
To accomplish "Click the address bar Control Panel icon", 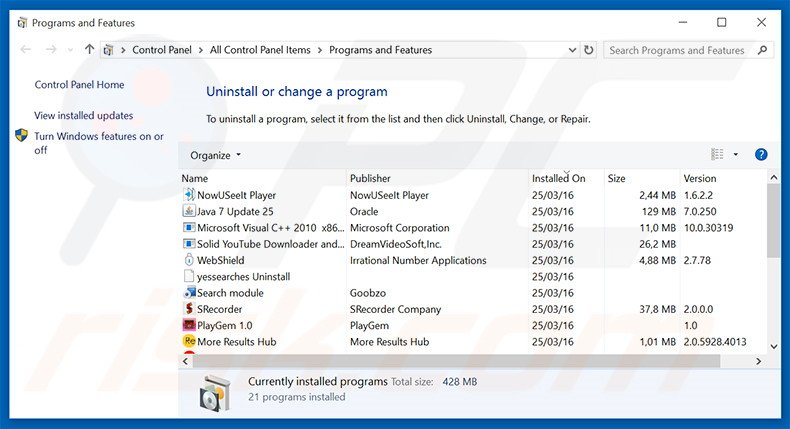I will coord(108,50).
